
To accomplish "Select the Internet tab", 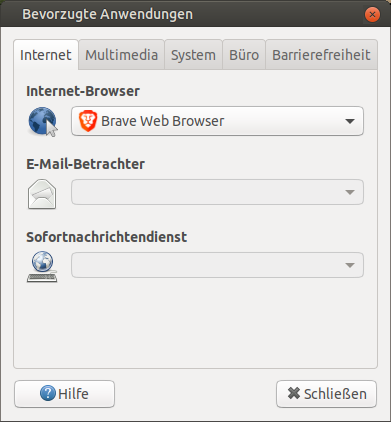I will pyautogui.click(x=46, y=55).
